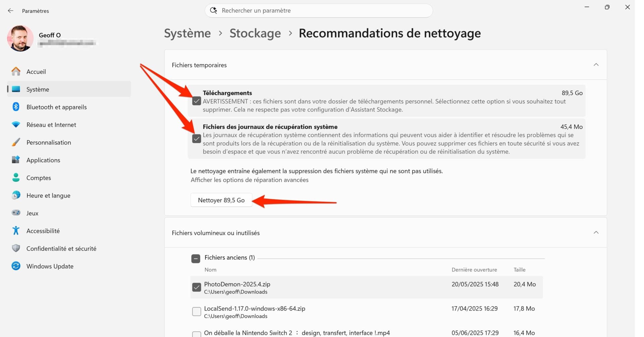Collapse Fichiers volumineux ou inutilisés section
This screenshot has width=644, height=337.
pos(596,232)
